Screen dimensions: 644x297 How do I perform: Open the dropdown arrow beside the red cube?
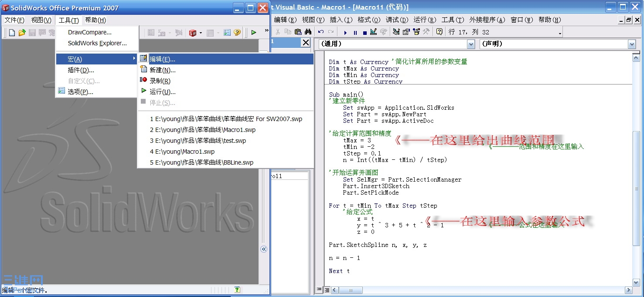201,33
